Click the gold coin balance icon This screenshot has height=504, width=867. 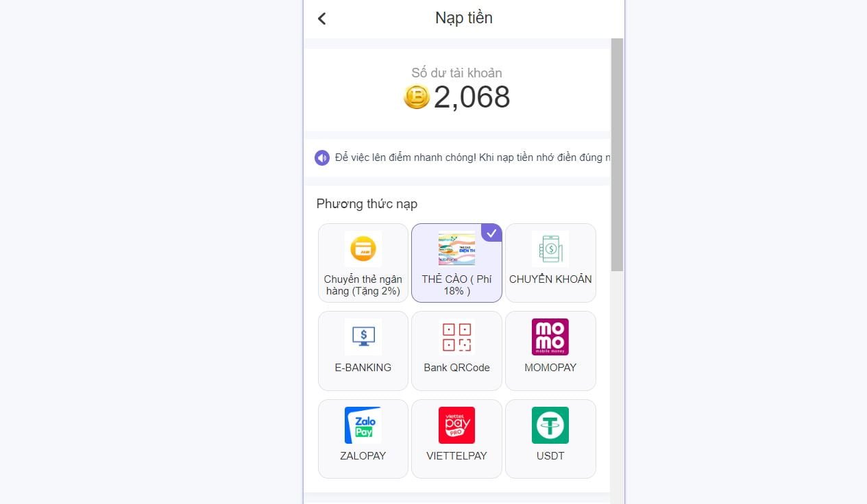(416, 97)
